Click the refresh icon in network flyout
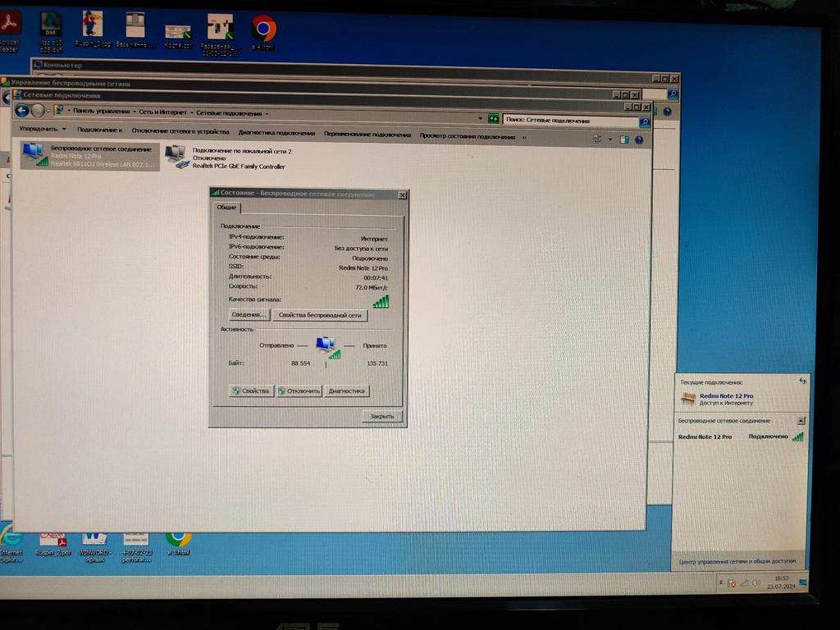Screen dimensions: 840x630 click(801, 381)
